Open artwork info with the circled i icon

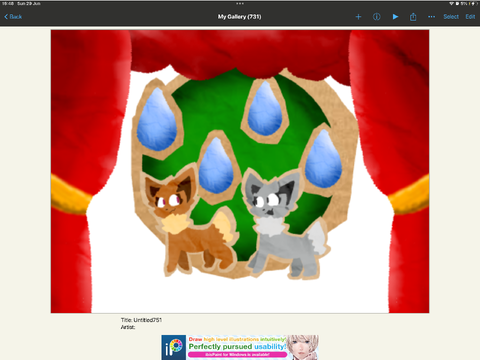coord(377,17)
